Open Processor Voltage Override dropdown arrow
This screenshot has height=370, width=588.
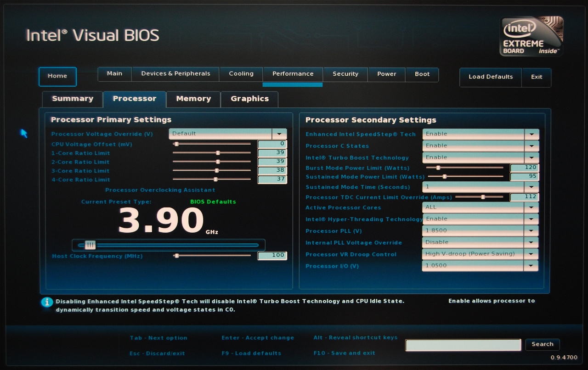coord(279,134)
